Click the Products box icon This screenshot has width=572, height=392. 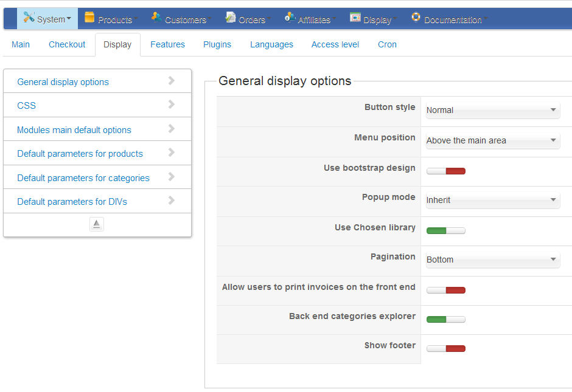[89, 17]
